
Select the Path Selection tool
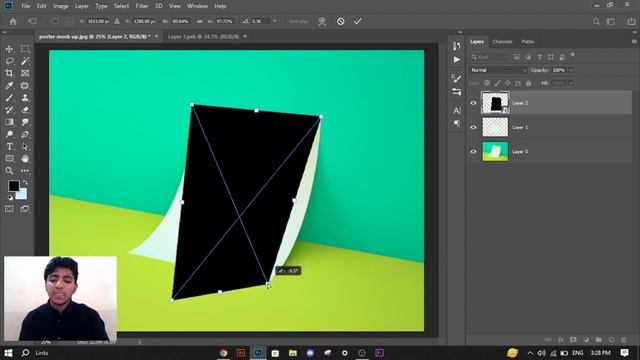(25, 147)
